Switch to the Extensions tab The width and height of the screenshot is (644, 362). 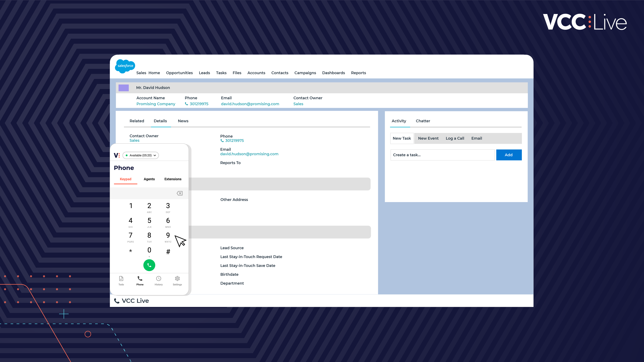click(x=173, y=179)
